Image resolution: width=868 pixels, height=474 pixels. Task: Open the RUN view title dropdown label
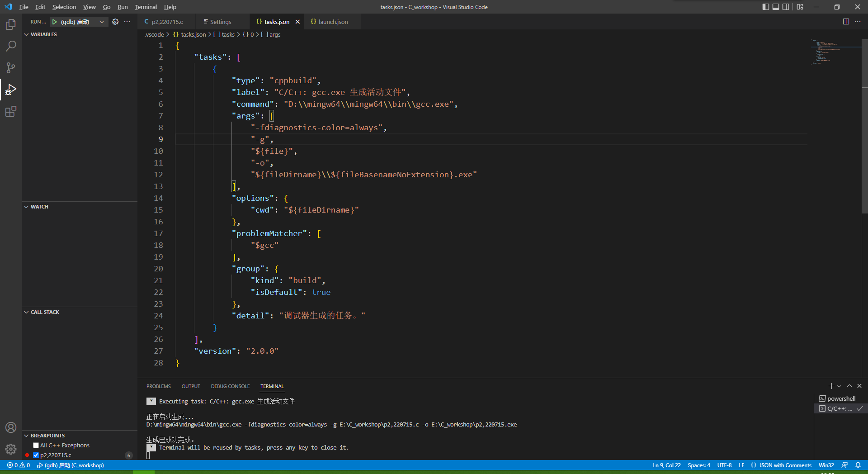point(38,22)
